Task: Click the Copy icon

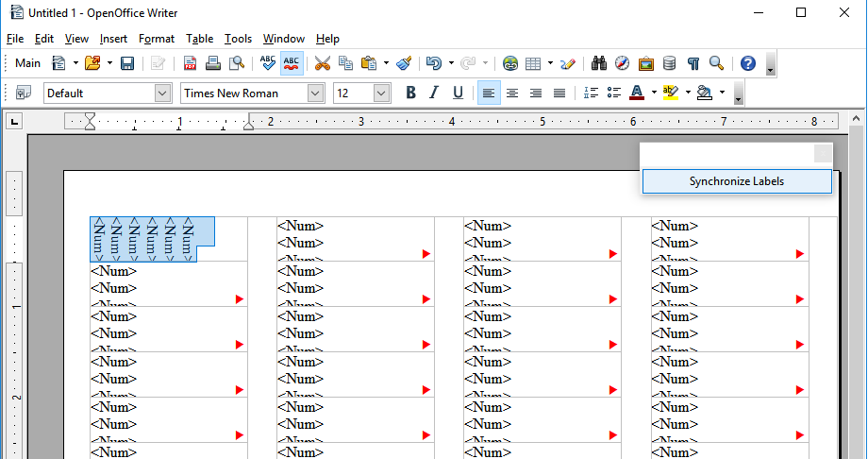Action: click(x=346, y=63)
